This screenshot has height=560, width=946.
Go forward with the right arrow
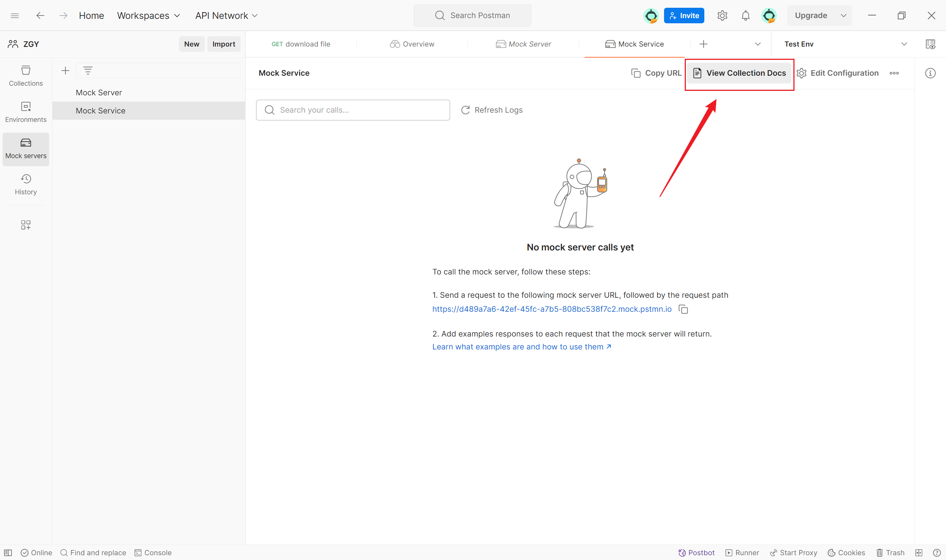(x=64, y=16)
